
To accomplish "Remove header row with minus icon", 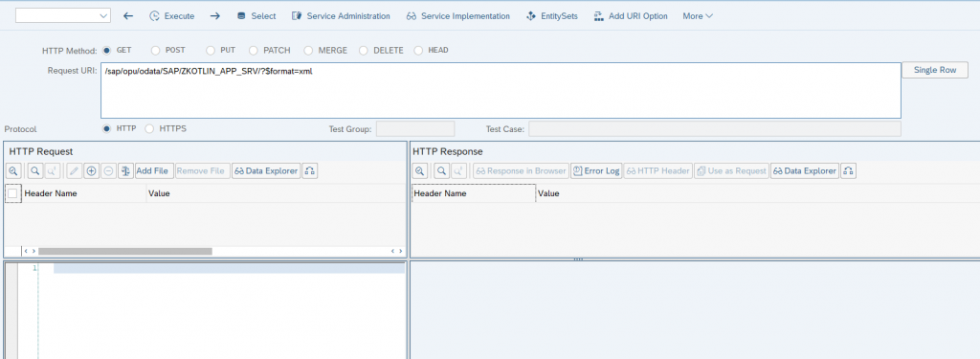I will coord(108,170).
